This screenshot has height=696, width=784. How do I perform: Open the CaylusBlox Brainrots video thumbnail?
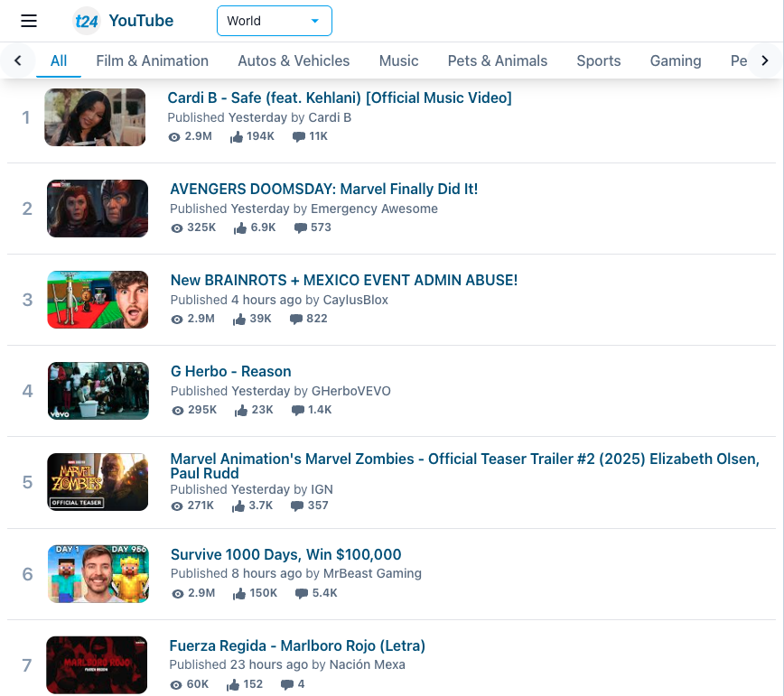tap(98, 300)
